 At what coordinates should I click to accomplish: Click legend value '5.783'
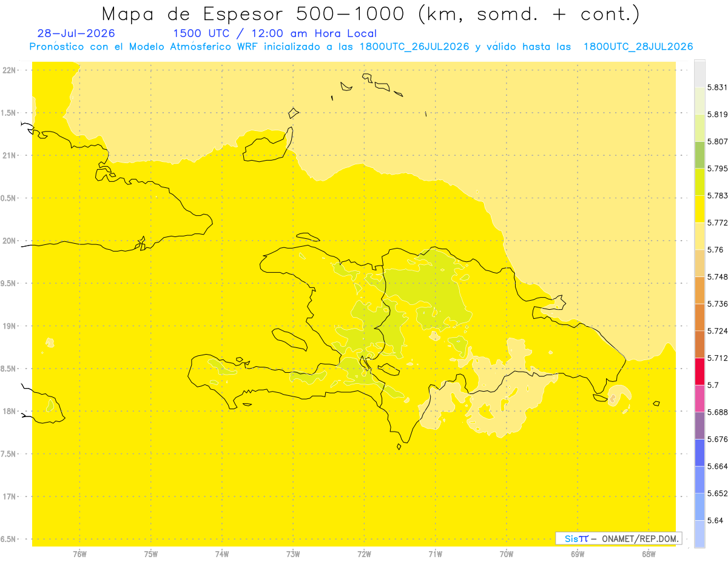(x=717, y=195)
